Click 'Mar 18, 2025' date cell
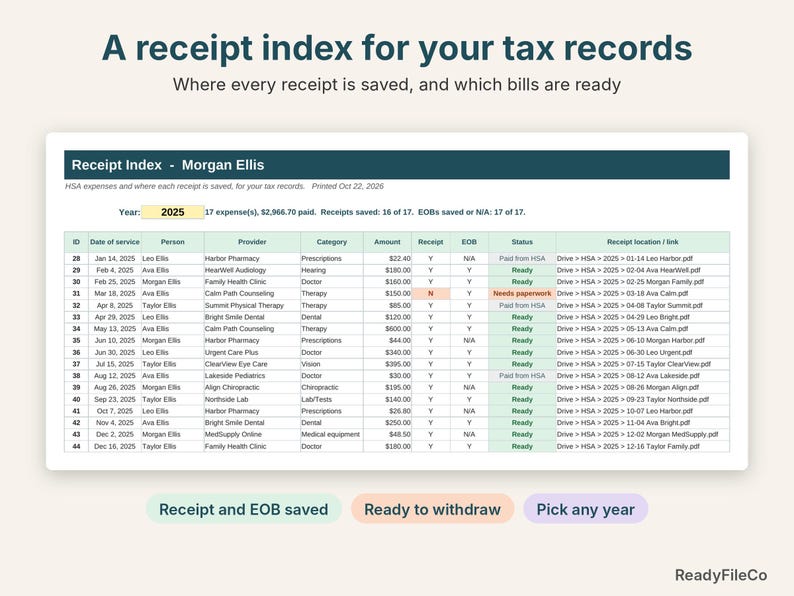 (x=115, y=294)
